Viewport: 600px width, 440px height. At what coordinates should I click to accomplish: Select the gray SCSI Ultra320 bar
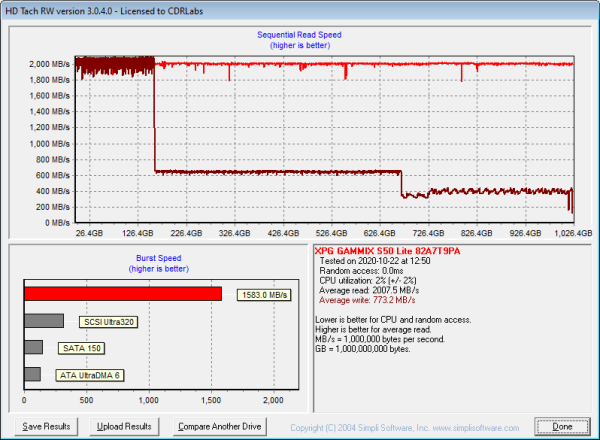point(44,321)
